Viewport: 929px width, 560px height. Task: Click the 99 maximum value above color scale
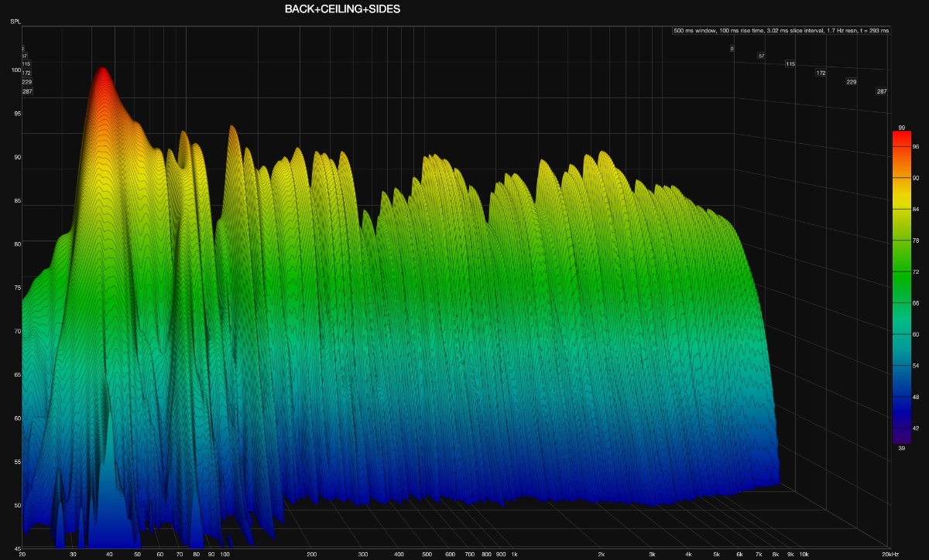pyautogui.click(x=902, y=127)
